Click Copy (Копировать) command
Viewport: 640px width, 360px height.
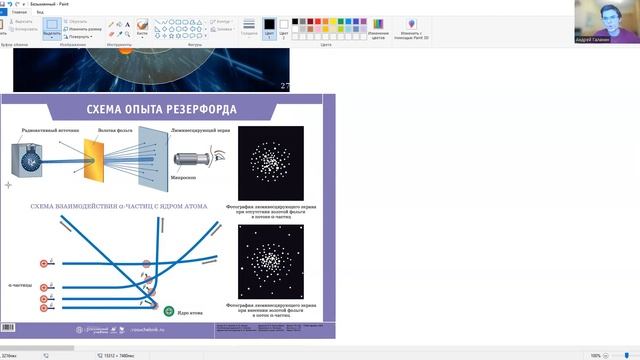(x=23, y=29)
